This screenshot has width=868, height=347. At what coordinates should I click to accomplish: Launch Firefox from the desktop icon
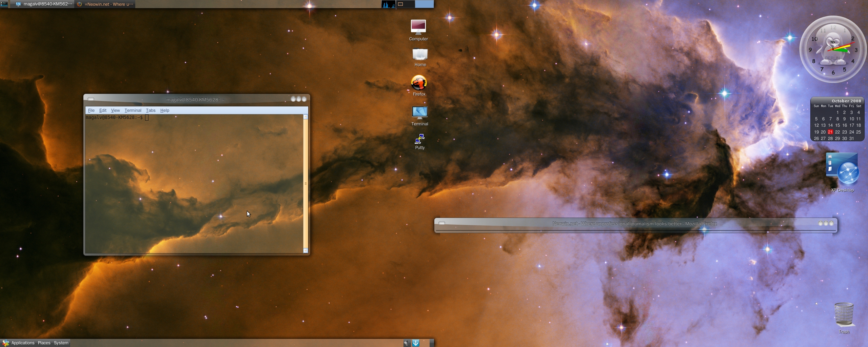tap(419, 85)
